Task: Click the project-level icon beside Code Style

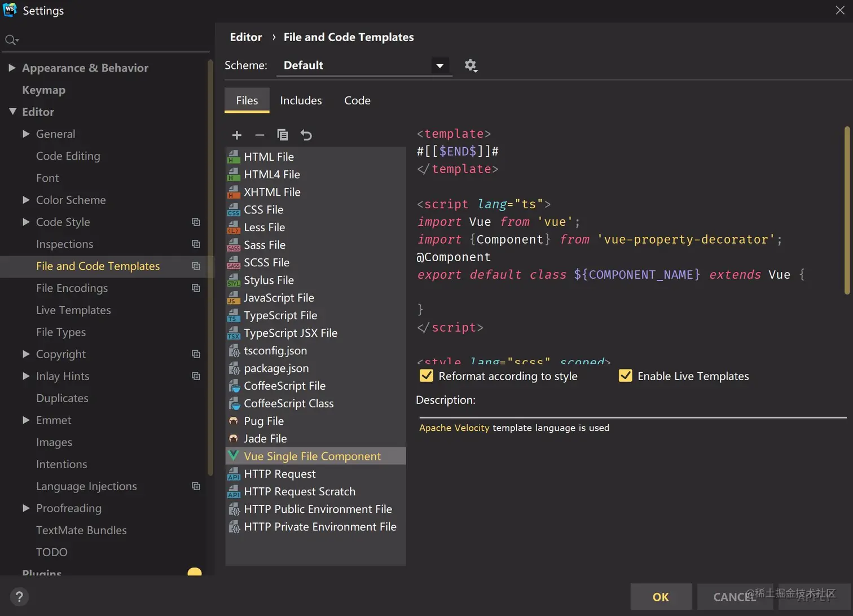Action: (x=196, y=222)
